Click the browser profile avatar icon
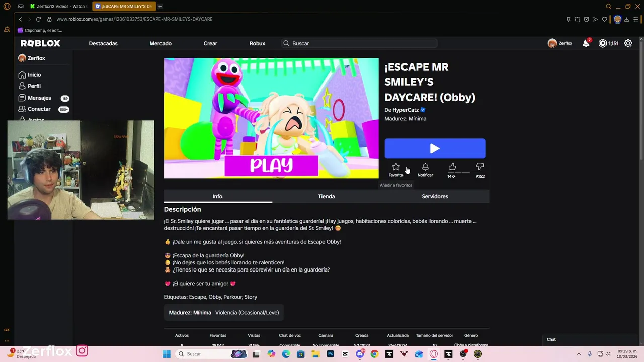 click(x=617, y=19)
